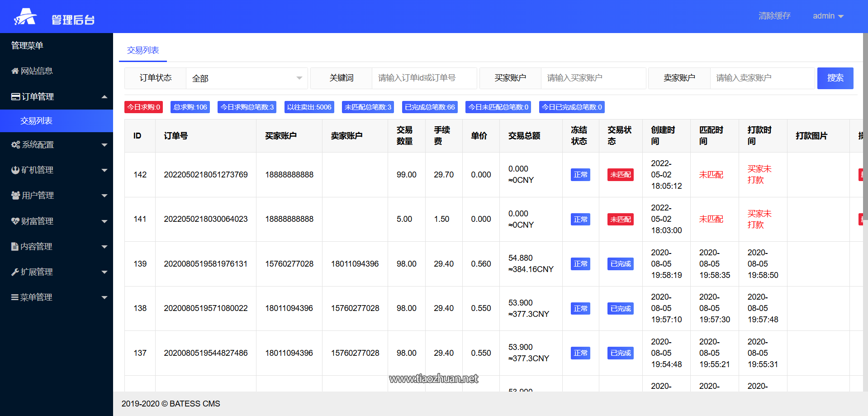
Task: Open the 订单状态 dropdown showing 全部
Action: (x=247, y=78)
